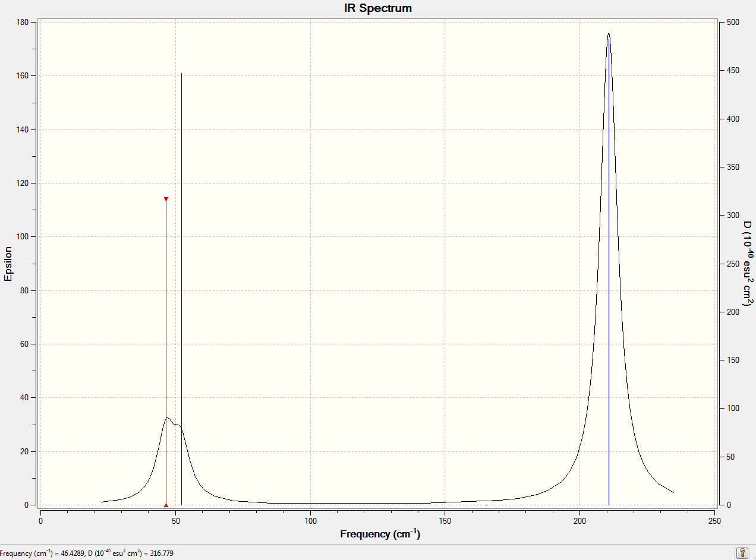Open help via the question mark icon
The image size is (756, 560).
pos(742,553)
